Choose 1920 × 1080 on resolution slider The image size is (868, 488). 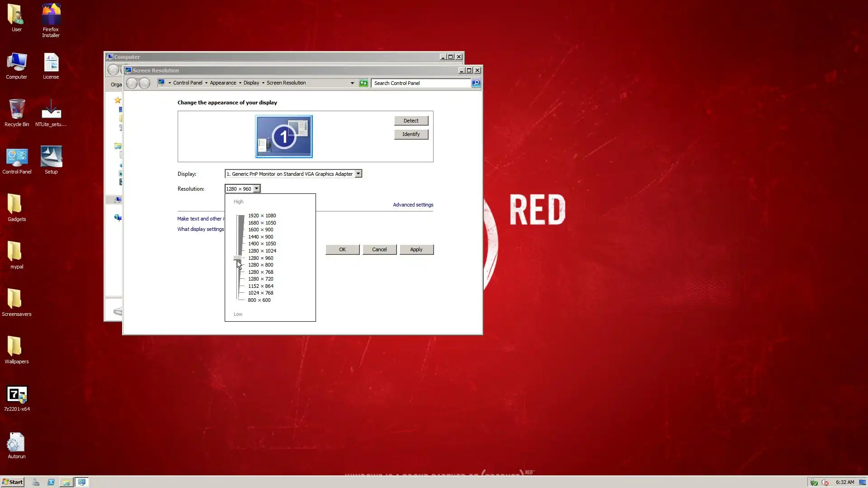click(261, 216)
